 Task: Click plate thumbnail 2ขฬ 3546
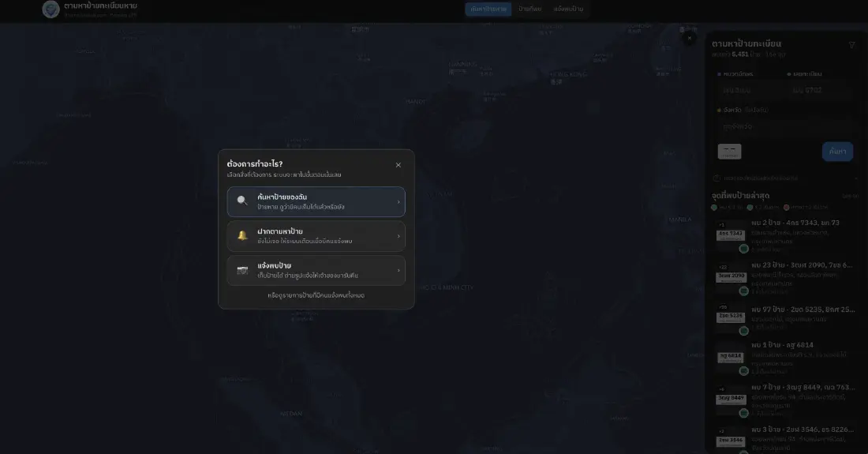[x=731, y=441]
